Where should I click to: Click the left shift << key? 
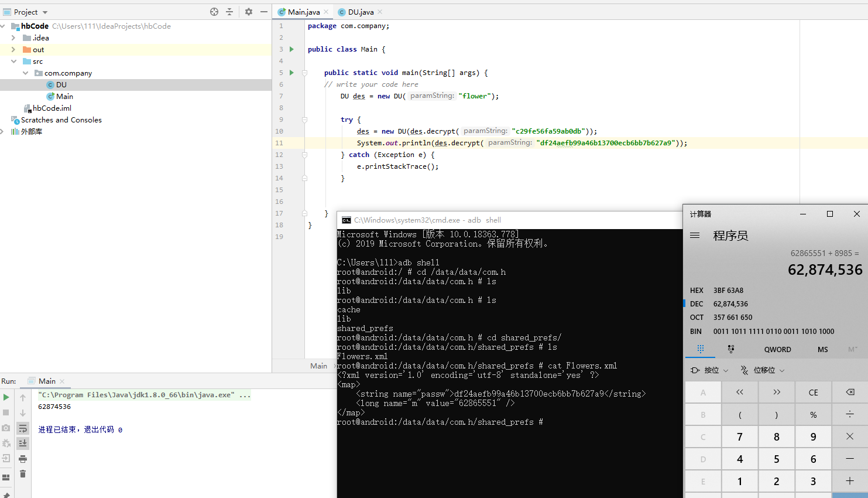(740, 392)
